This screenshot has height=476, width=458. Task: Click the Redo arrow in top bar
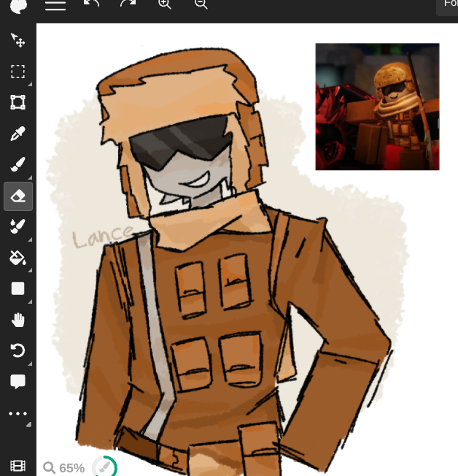(x=128, y=4)
